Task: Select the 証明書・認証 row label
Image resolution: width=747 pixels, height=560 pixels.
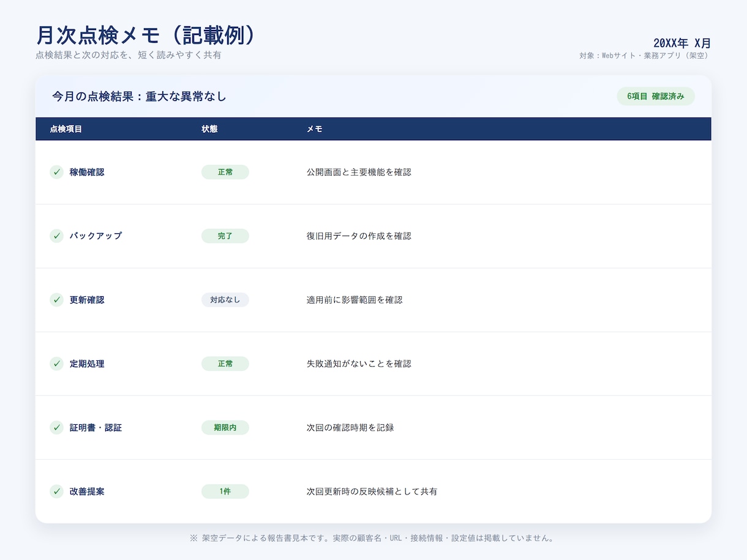Action: (x=96, y=427)
